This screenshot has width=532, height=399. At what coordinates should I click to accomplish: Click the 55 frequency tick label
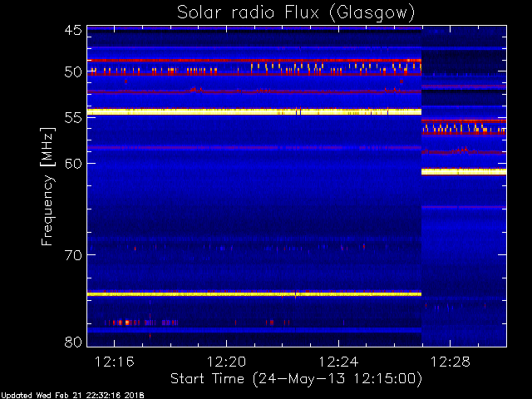73,117
